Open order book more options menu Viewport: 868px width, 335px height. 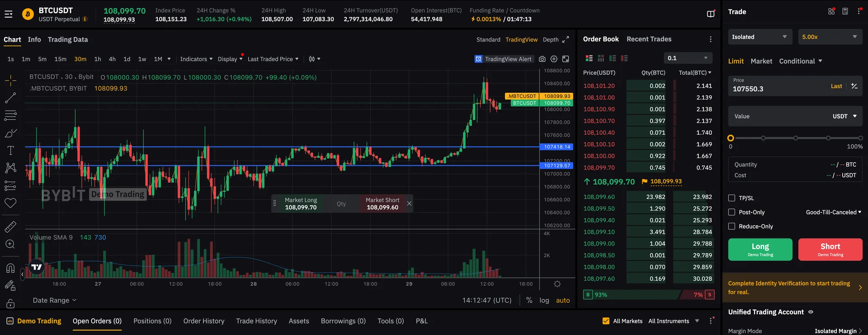[711, 39]
